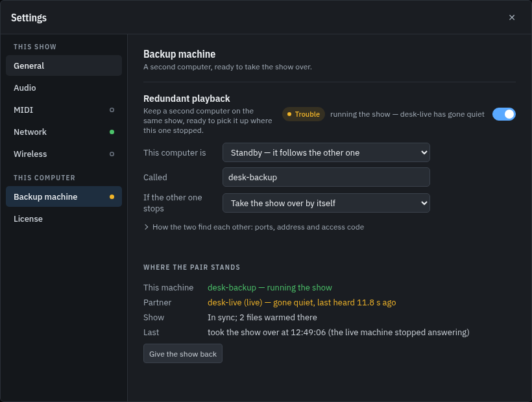Screen dimensions: 532x402
Task: Click the MIDI status indicator dot
Action: click(112, 110)
